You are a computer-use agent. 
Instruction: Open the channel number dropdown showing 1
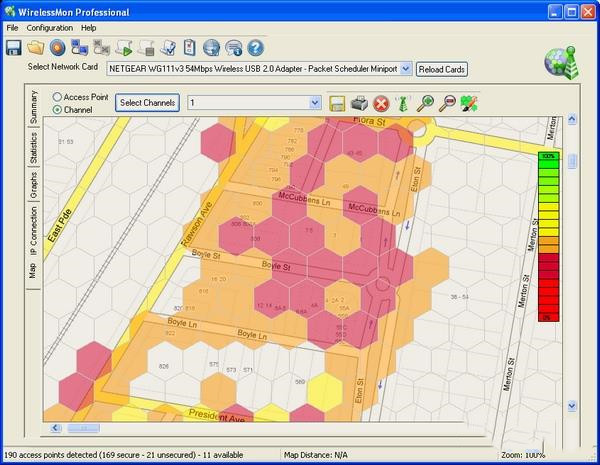(315, 103)
